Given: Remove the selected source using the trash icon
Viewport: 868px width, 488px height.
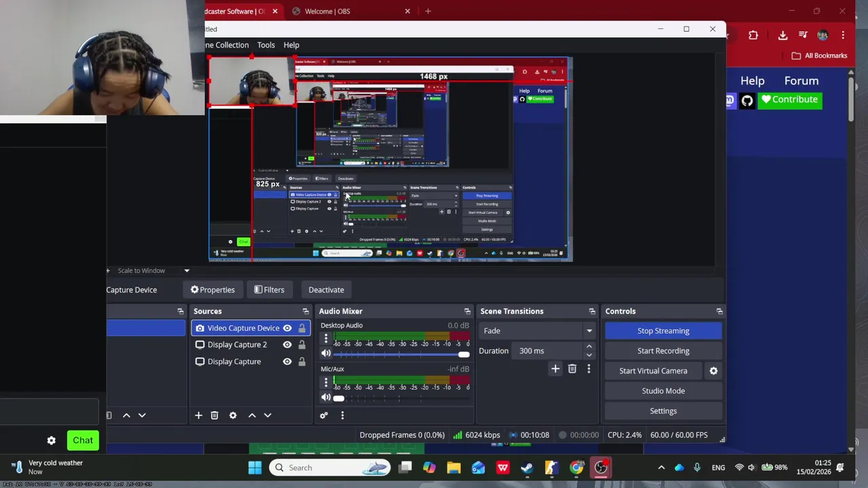Looking at the screenshot, I should 214,415.
